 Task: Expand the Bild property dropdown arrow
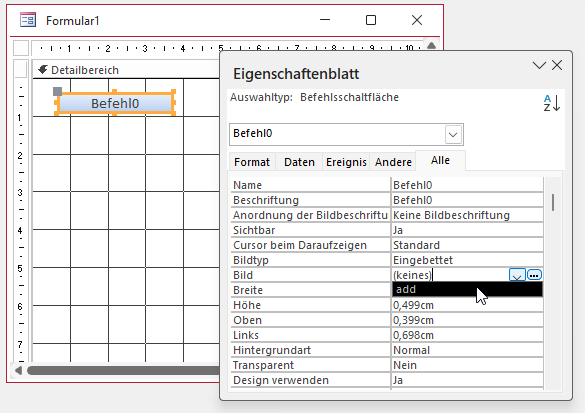tap(517, 275)
